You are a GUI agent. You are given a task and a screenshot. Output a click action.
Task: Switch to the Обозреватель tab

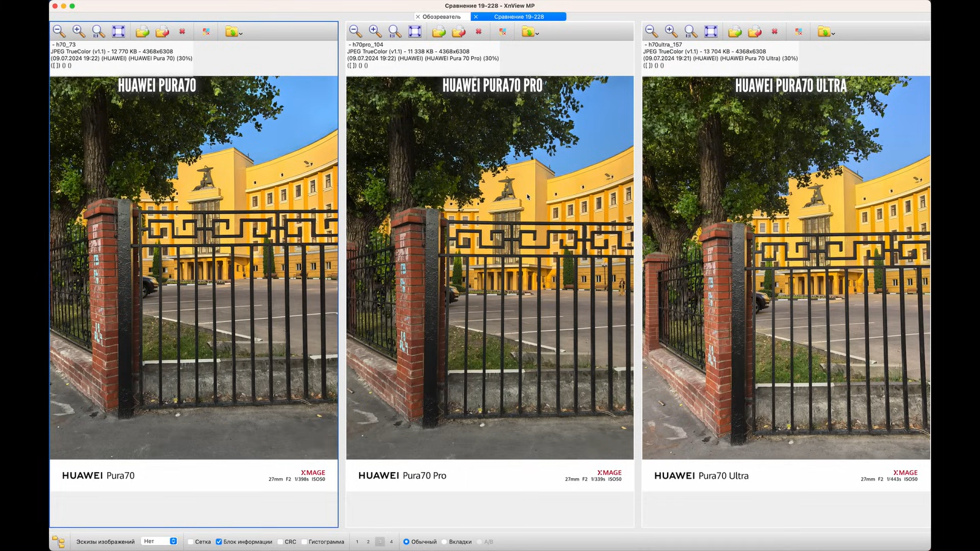(441, 17)
